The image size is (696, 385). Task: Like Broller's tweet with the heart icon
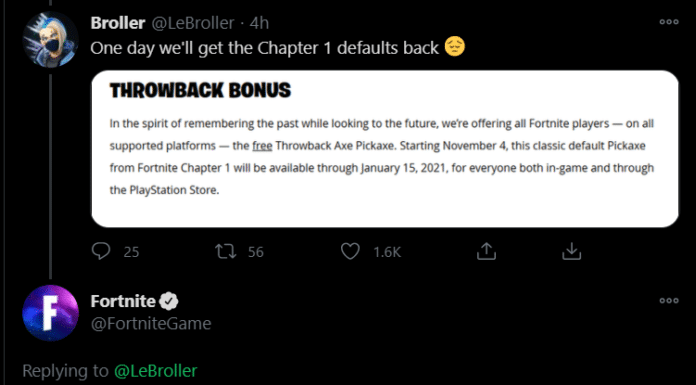pos(350,252)
